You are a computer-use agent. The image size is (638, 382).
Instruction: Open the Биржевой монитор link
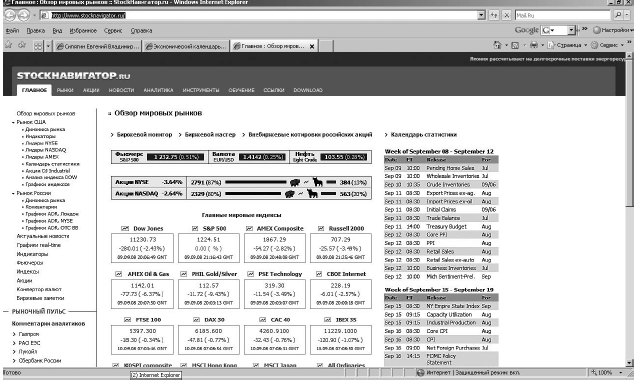pyautogui.click(x=144, y=135)
